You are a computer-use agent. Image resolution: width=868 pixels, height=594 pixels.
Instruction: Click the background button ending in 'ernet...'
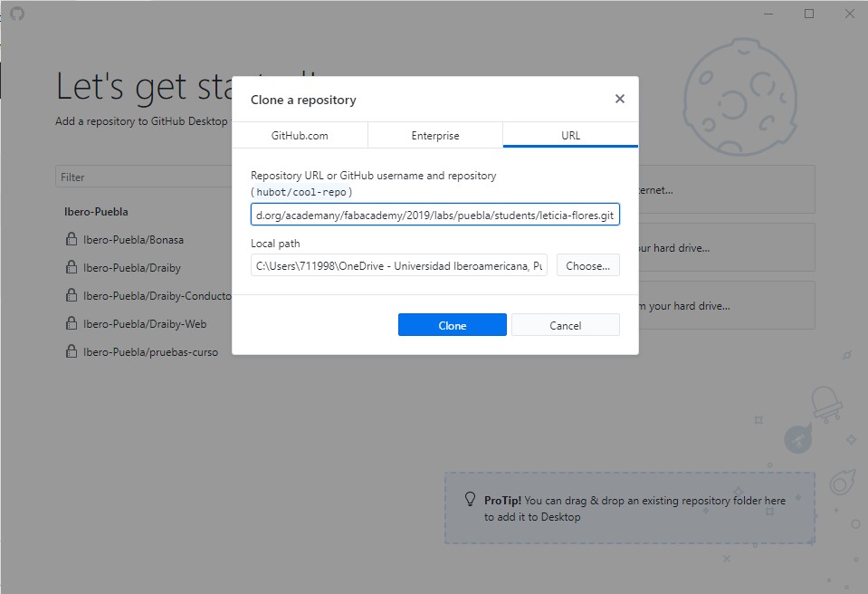[x=726, y=189]
